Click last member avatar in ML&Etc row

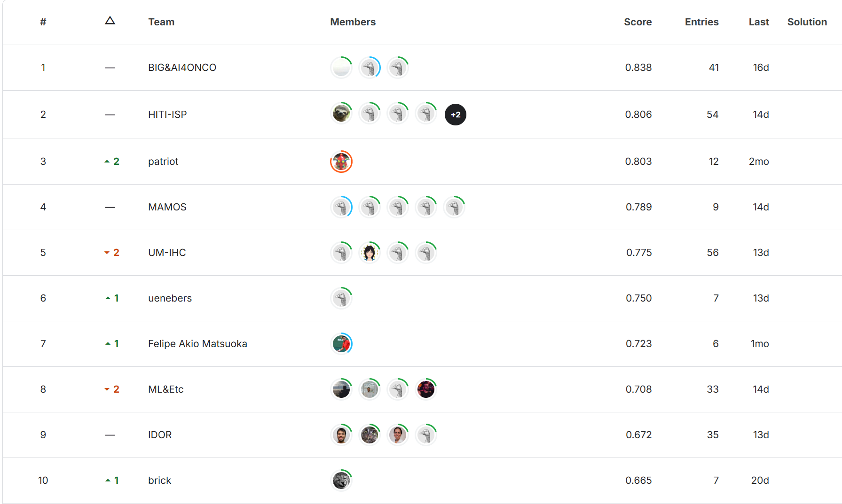coord(426,389)
